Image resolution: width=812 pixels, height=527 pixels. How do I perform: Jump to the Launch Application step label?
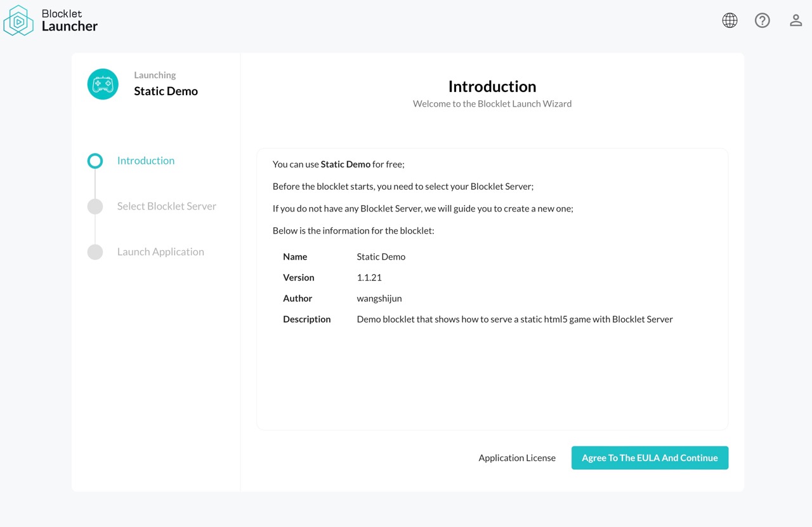pyautogui.click(x=160, y=252)
